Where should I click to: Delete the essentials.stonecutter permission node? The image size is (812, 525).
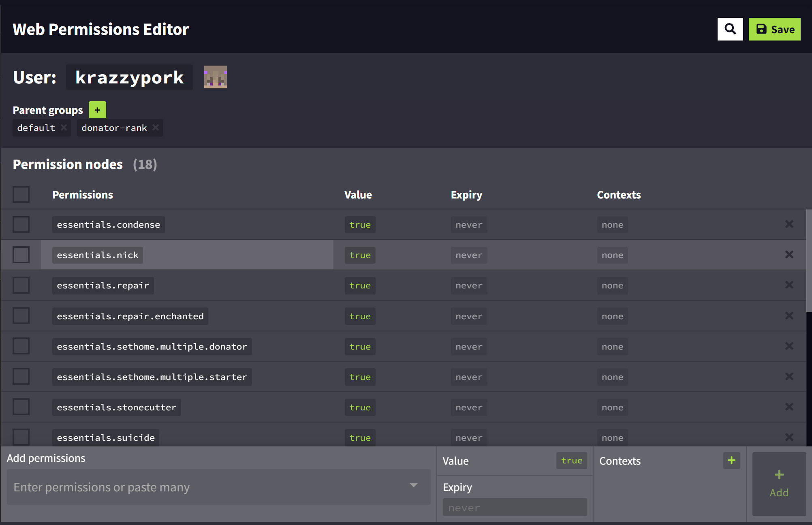coord(789,407)
